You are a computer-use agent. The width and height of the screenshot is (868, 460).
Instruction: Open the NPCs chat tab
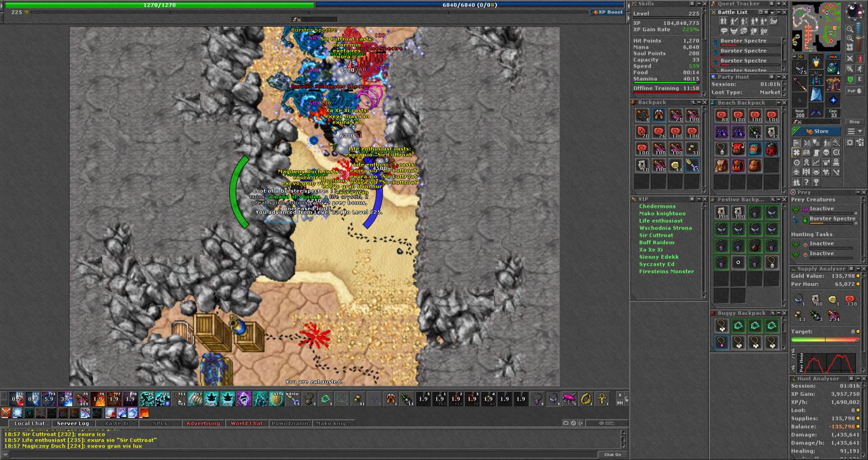[x=160, y=424]
